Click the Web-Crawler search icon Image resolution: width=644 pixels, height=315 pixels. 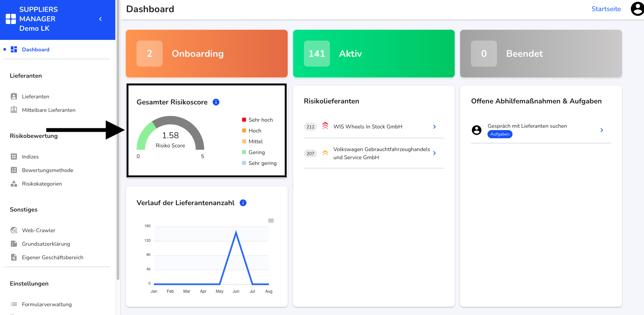tap(14, 230)
